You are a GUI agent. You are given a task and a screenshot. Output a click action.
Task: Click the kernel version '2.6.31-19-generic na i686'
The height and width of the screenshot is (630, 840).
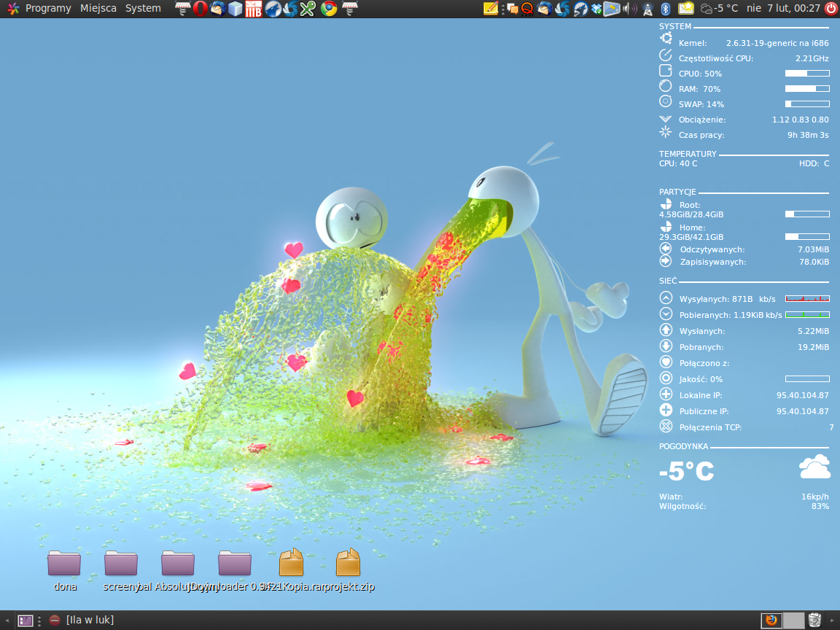coord(777,44)
